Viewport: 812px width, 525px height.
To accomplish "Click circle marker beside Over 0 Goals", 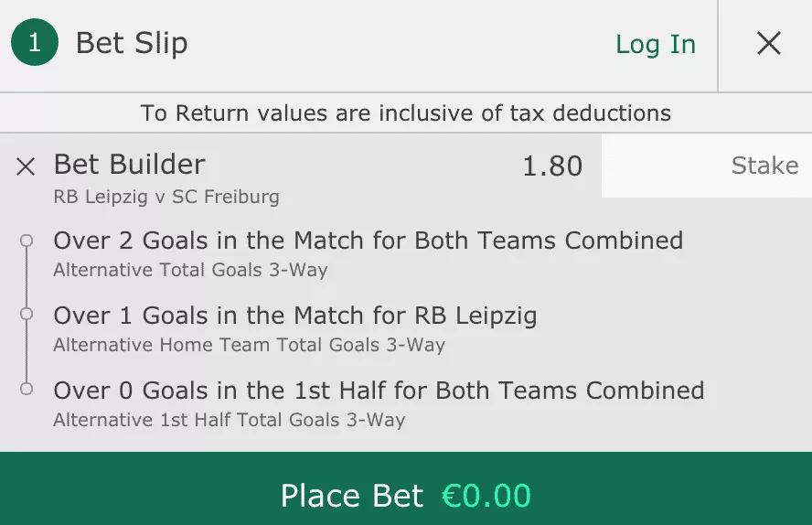I will (27, 389).
